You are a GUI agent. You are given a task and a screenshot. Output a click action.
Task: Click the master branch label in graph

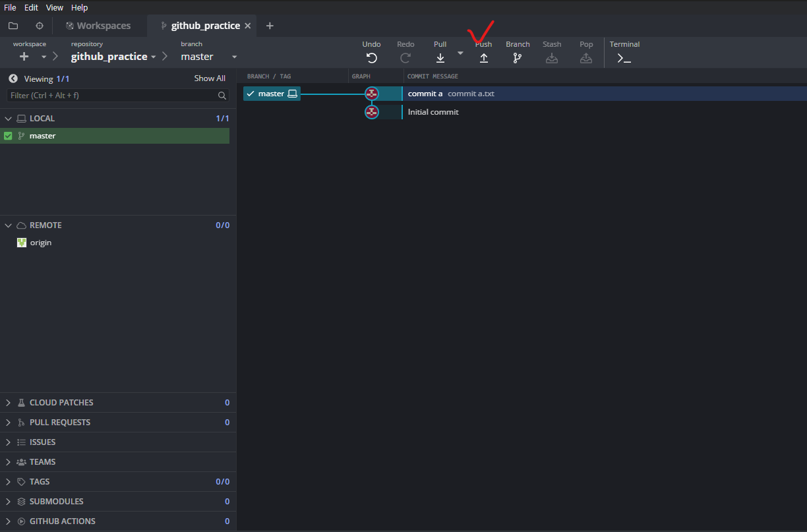pos(272,94)
